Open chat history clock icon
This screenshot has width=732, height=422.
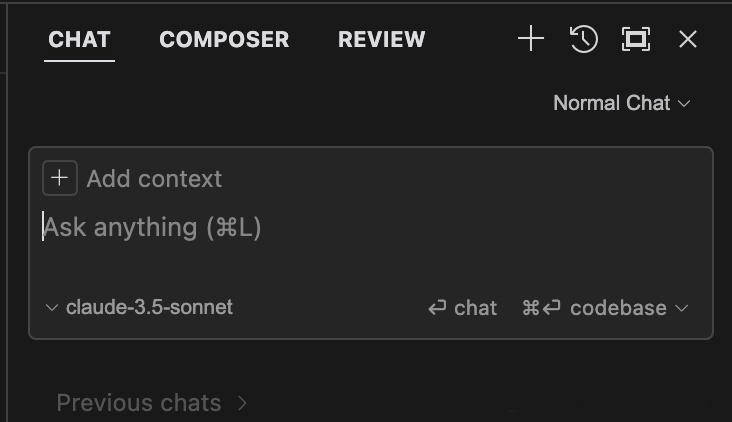(x=584, y=39)
